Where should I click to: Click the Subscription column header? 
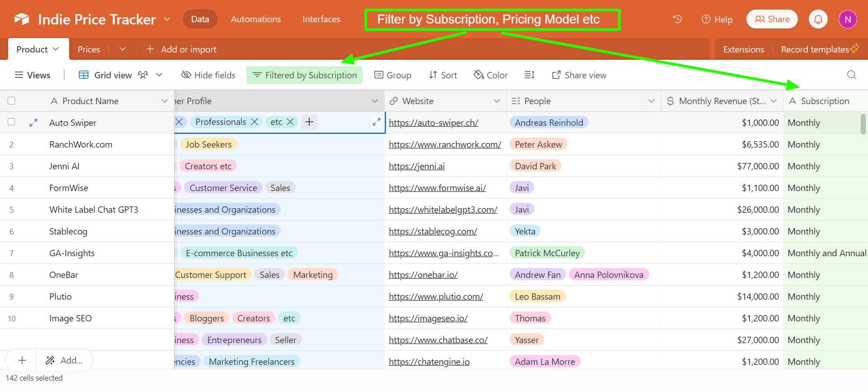coord(826,101)
